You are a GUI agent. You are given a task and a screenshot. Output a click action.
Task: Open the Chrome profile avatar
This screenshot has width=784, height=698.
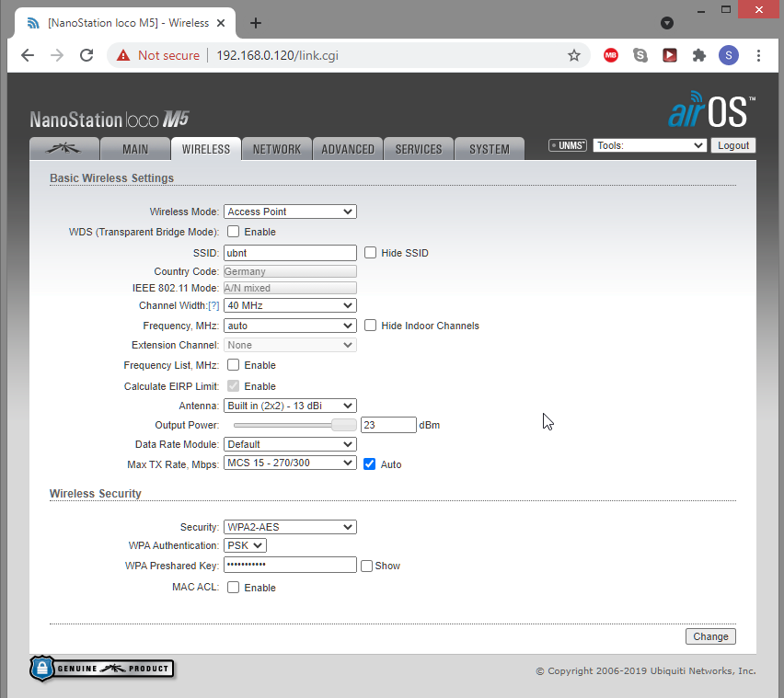click(729, 55)
